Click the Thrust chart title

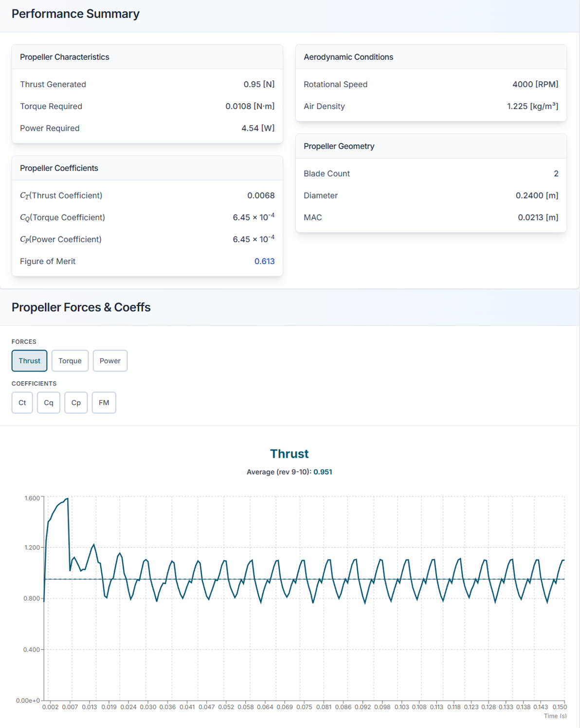coord(289,454)
